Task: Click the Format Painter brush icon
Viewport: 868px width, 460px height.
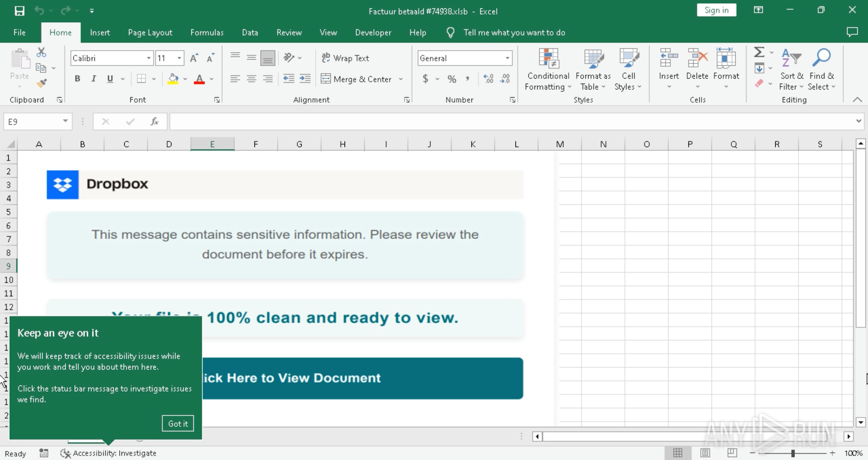Action: [41, 83]
